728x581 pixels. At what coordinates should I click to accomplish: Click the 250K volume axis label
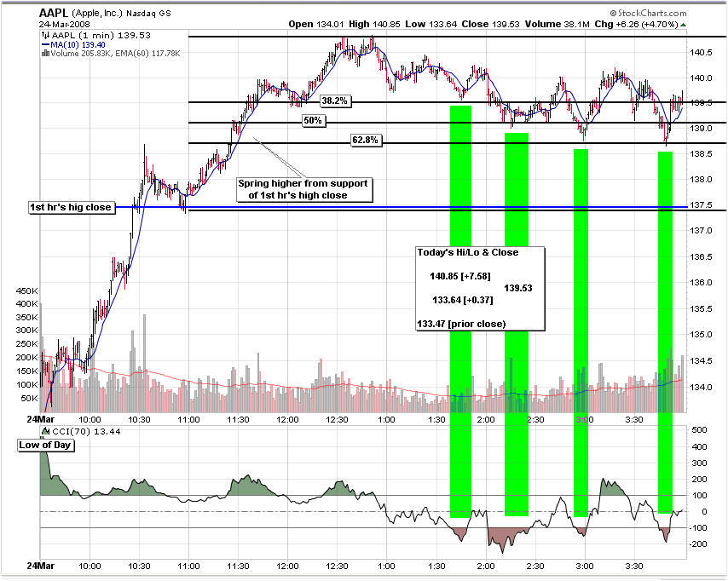27,344
